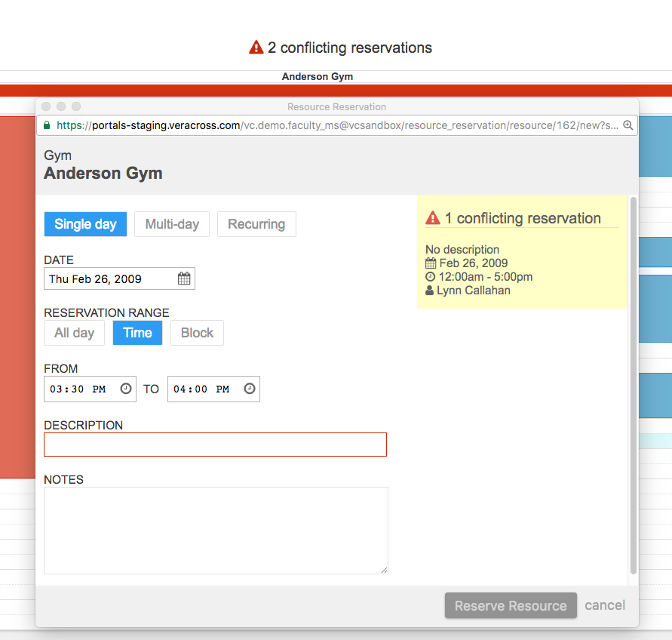The height and width of the screenshot is (640, 672).
Task: Click the Thu Feb 26, 2009 date field
Action: pyautogui.click(x=109, y=279)
